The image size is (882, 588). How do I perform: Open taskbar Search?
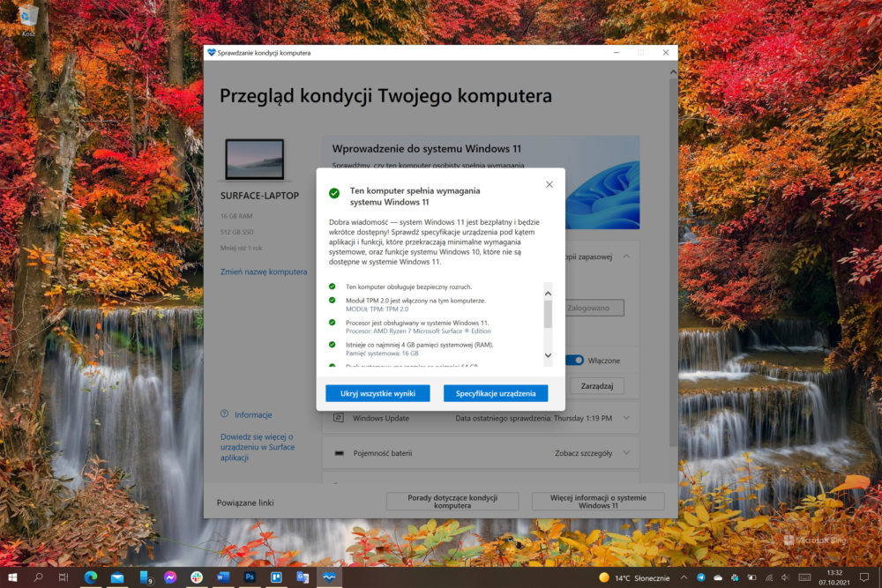tap(38, 577)
